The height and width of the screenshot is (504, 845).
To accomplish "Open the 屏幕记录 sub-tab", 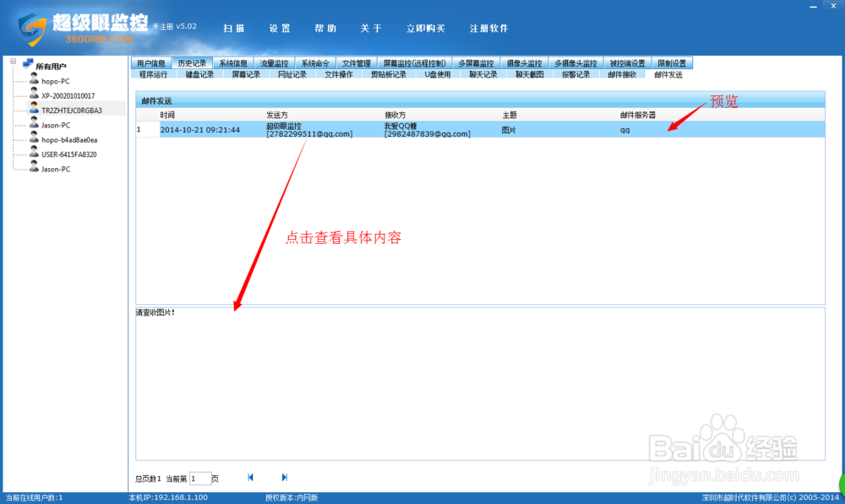I will 246,75.
